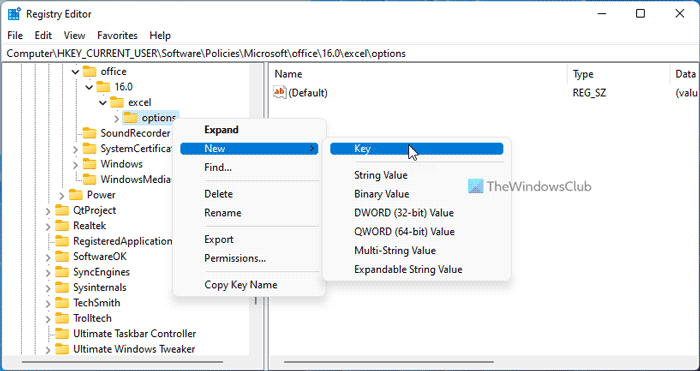Click the 16.0 folder icon
The image size is (700, 371).
click(x=103, y=87)
